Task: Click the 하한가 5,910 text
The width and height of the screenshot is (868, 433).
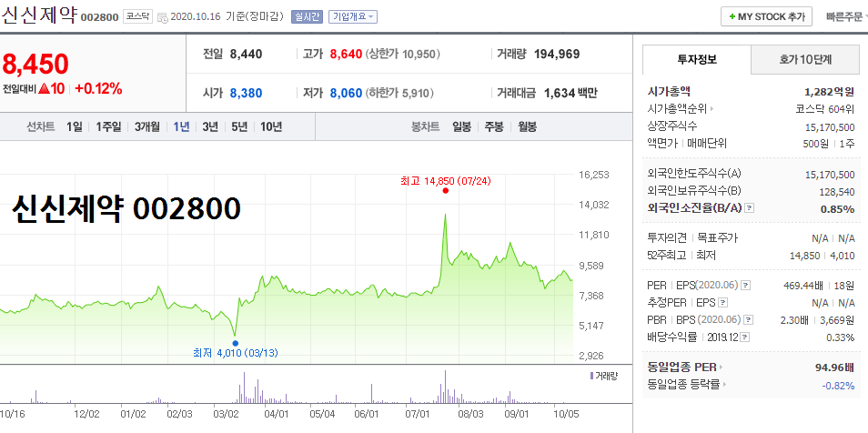Action: click(399, 93)
